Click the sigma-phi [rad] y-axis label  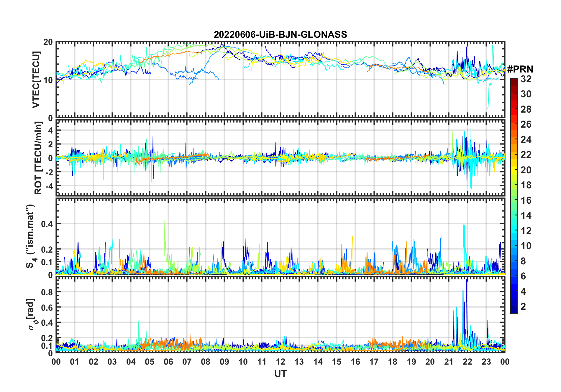[32, 314]
